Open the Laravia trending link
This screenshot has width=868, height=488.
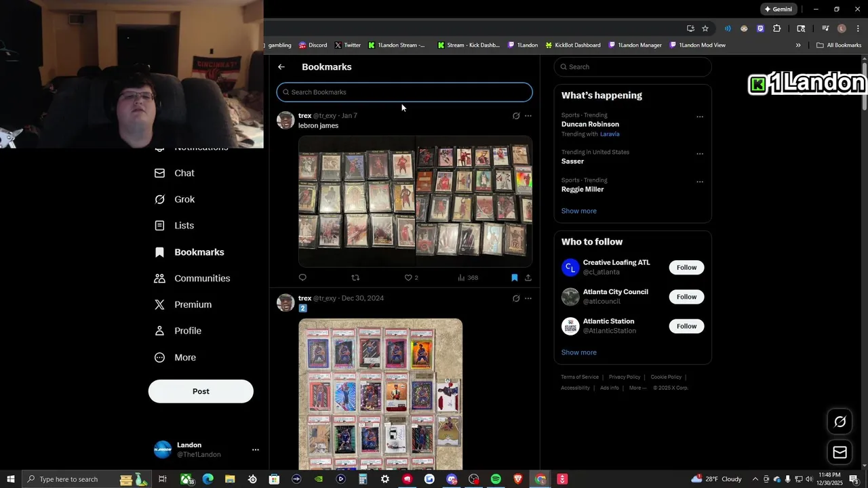tap(610, 134)
